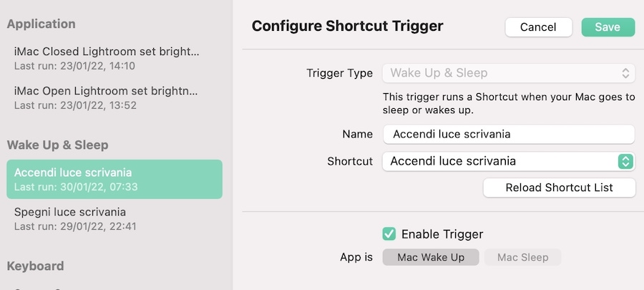
Task: Click the Wake Up & Sleep section header
Action: (58, 145)
